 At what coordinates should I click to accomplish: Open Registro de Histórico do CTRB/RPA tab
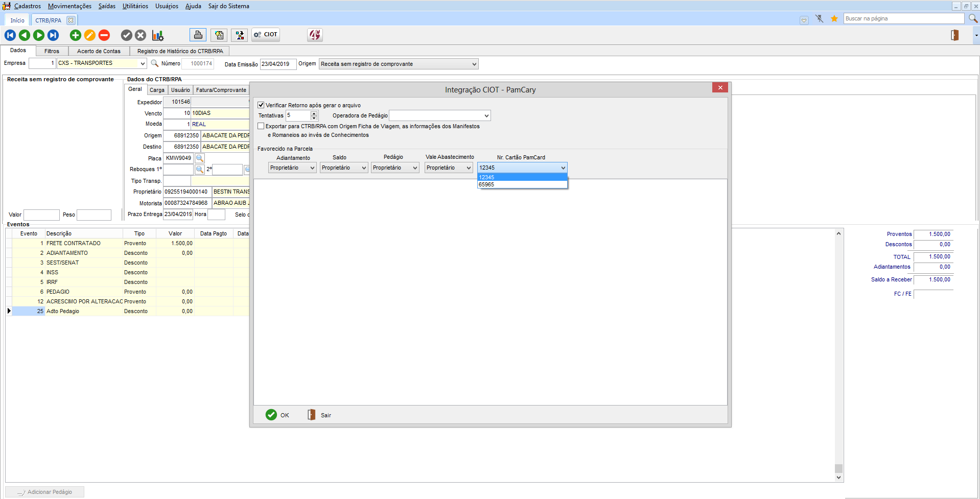pyautogui.click(x=180, y=51)
